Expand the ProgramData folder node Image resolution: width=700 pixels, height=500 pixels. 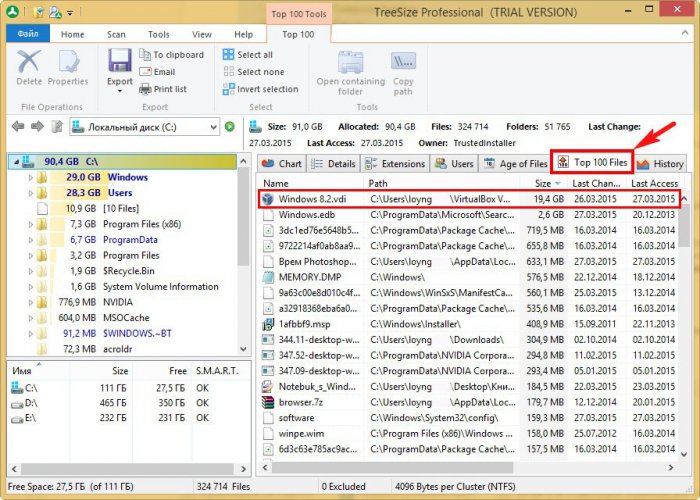point(30,240)
